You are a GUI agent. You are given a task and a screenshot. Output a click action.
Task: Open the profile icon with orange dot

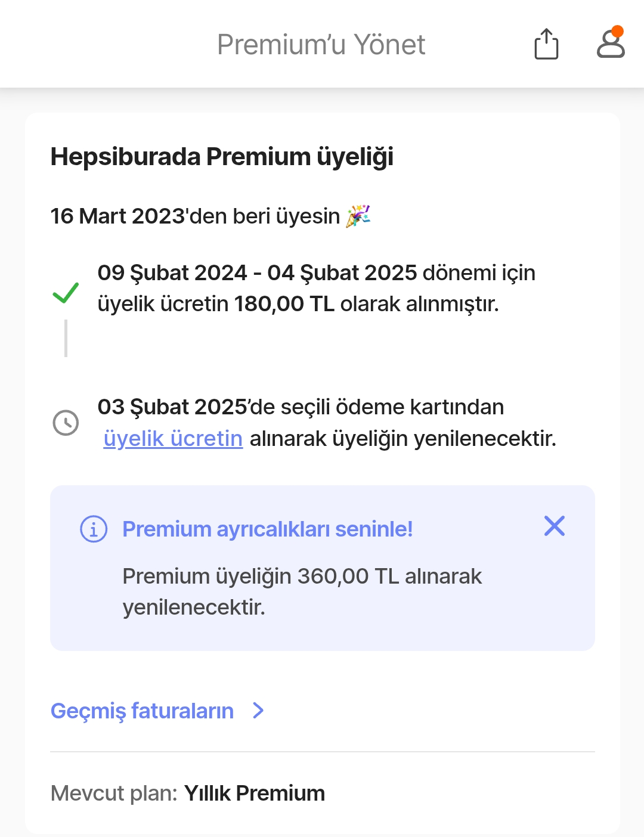pos(611,44)
